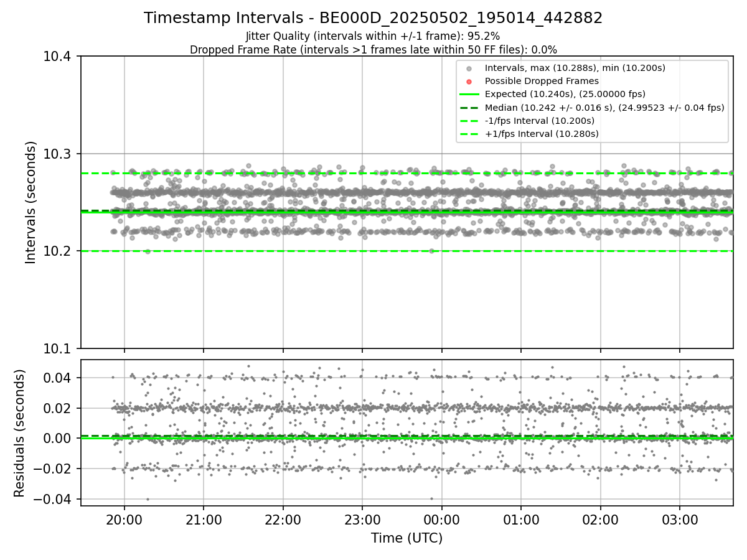Click the plot title "Timestamp Intervals - BE000D_20250502_195014_442882"
Image resolution: width=747 pixels, height=560 pixels.
[374, 18]
